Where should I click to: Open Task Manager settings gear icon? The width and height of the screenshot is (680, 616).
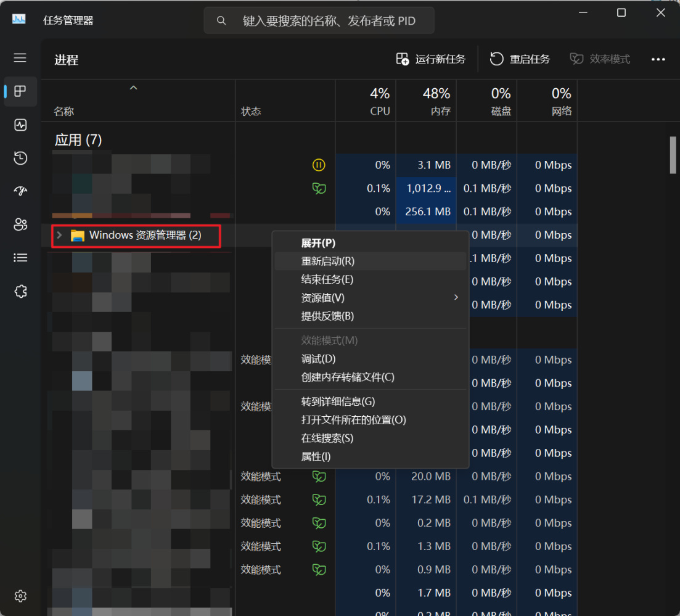click(20, 596)
